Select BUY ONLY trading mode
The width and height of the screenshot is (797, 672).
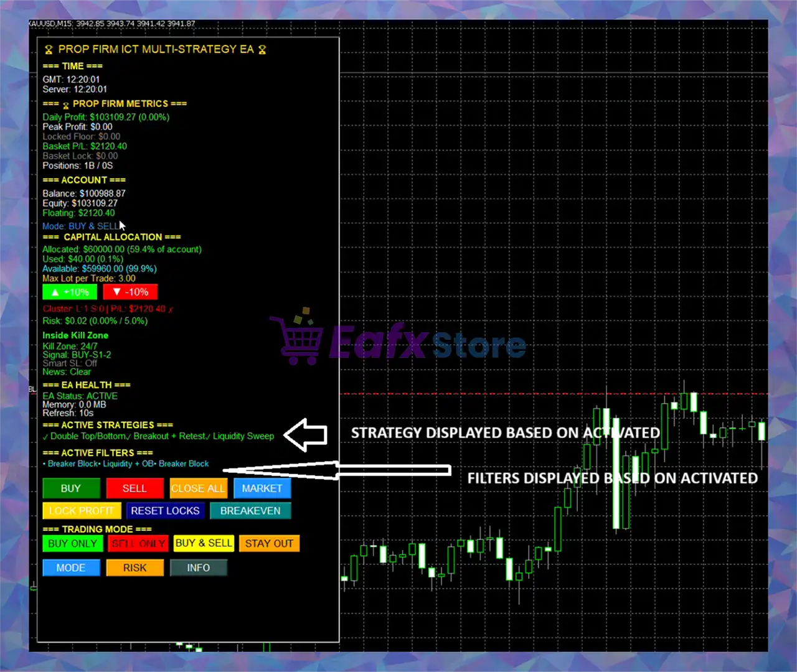[x=72, y=543]
